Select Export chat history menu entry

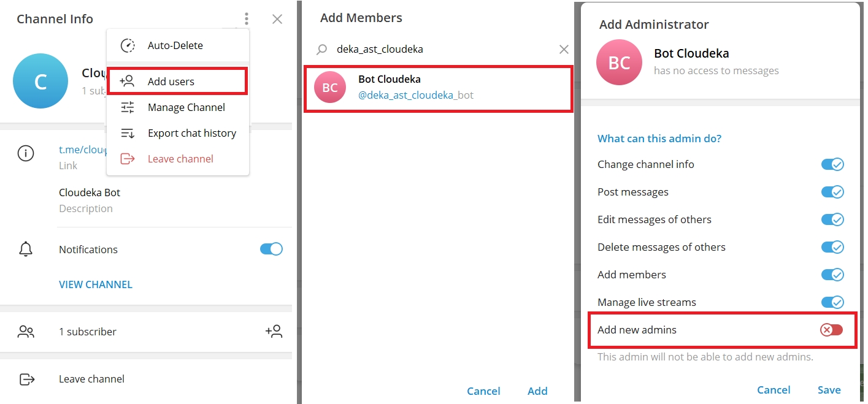pos(191,133)
